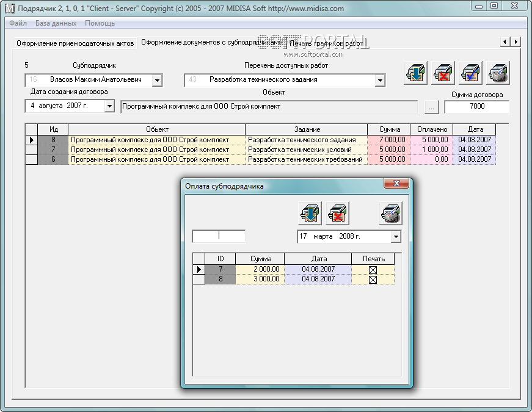Select the row Разработка технического задания
Screen dimensions: 532x412
[x=261, y=140]
